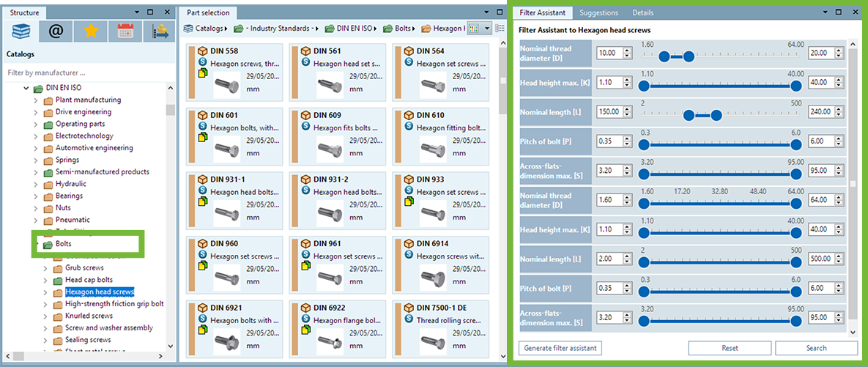
Task: Click the right handle of the top Nominal length slider
Action: (x=716, y=115)
